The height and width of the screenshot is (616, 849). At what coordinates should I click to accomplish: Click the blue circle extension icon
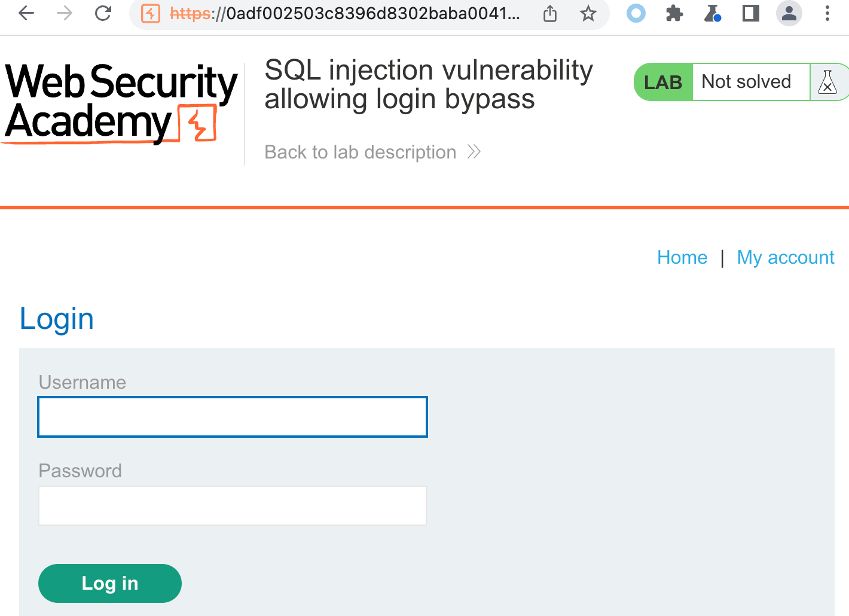(x=636, y=13)
